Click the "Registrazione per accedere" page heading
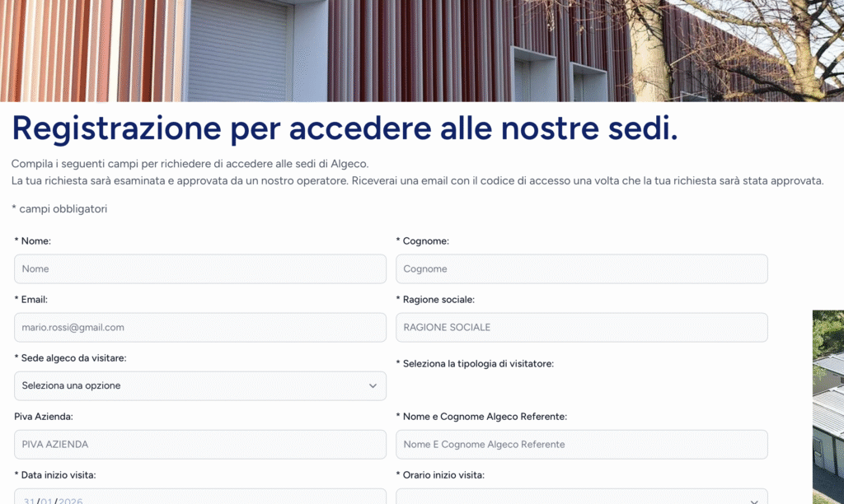 tap(345, 128)
